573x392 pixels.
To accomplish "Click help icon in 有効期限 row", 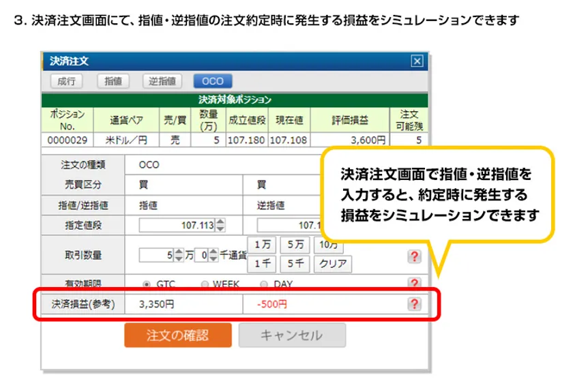I will click(x=413, y=283).
